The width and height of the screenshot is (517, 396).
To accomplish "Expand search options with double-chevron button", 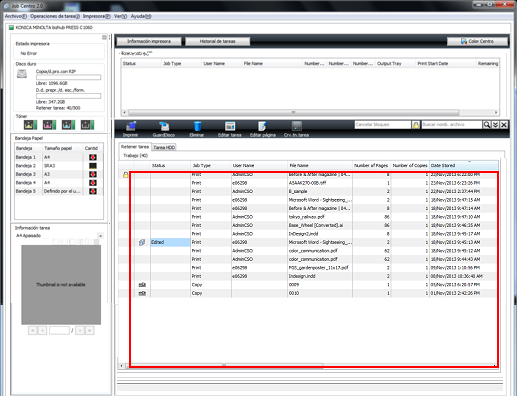I will click(x=495, y=125).
